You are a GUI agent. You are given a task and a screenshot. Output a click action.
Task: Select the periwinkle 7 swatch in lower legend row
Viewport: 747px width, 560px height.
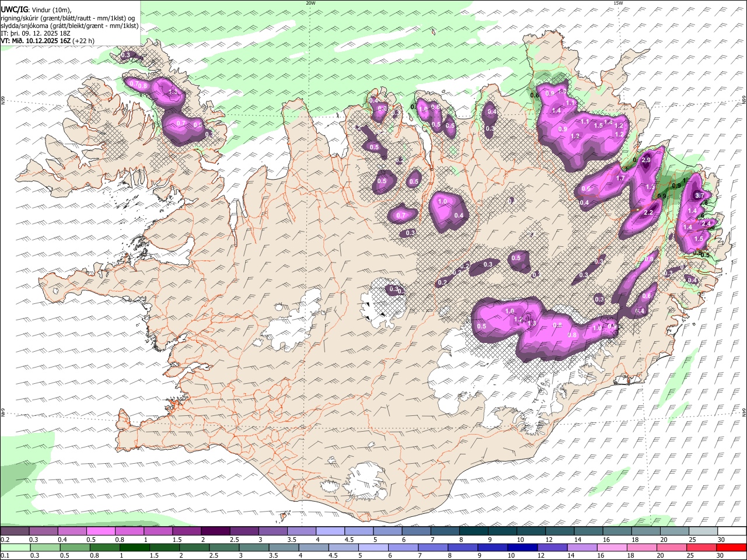[x=433, y=547]
